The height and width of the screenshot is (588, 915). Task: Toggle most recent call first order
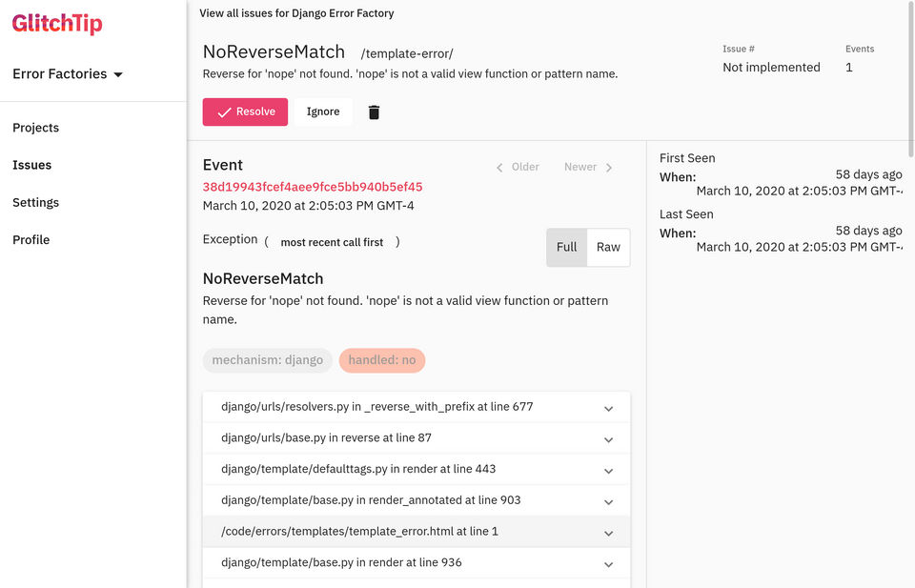(x=332, y=242)
